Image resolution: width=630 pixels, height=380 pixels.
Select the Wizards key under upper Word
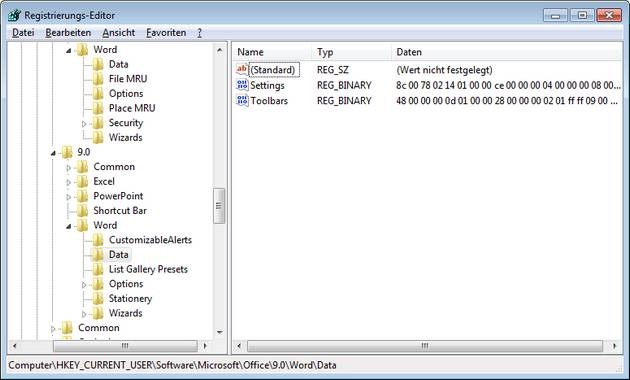125,137
